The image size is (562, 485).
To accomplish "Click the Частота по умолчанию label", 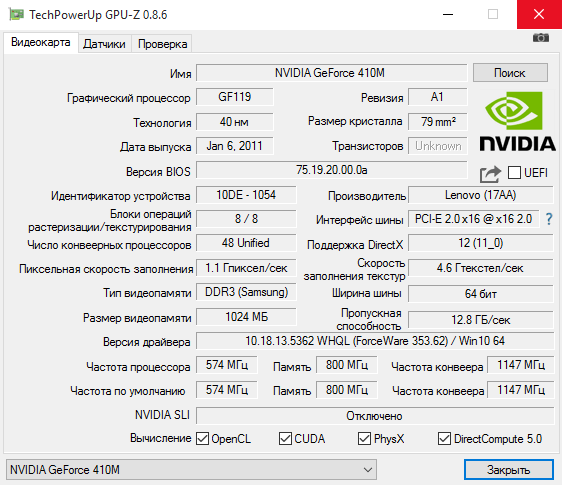I will point(128,391).
